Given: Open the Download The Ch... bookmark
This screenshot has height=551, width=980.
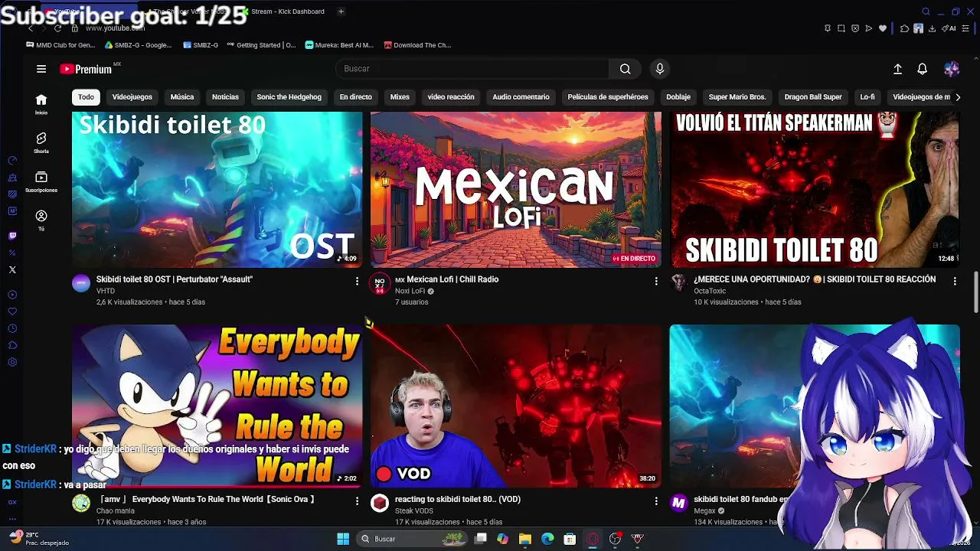Looking at the screenshot, I should [418, 45].
